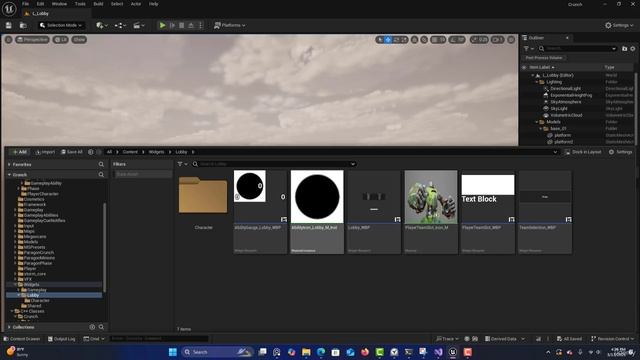640x360 pixels.
Task: Open the Platforms dropdown
Action: 230,25
